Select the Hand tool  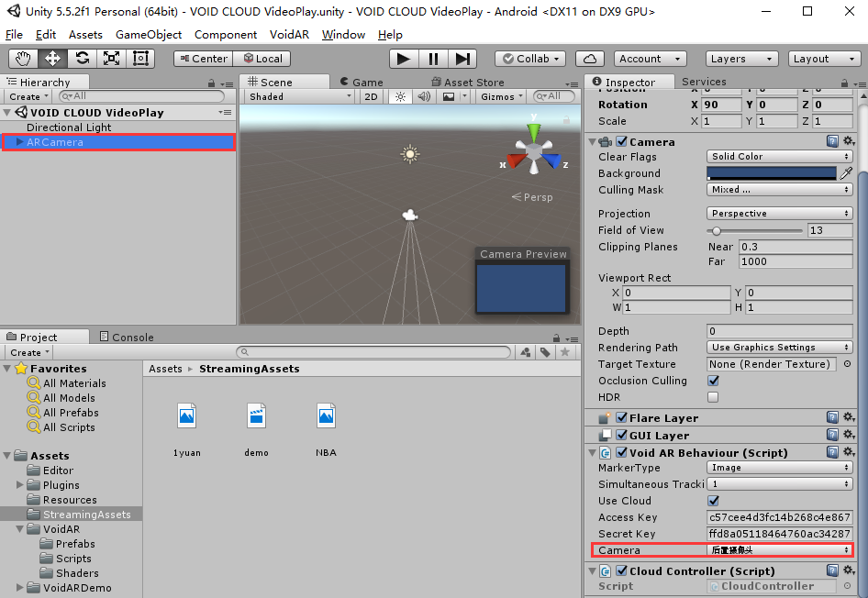coord(23,59)
